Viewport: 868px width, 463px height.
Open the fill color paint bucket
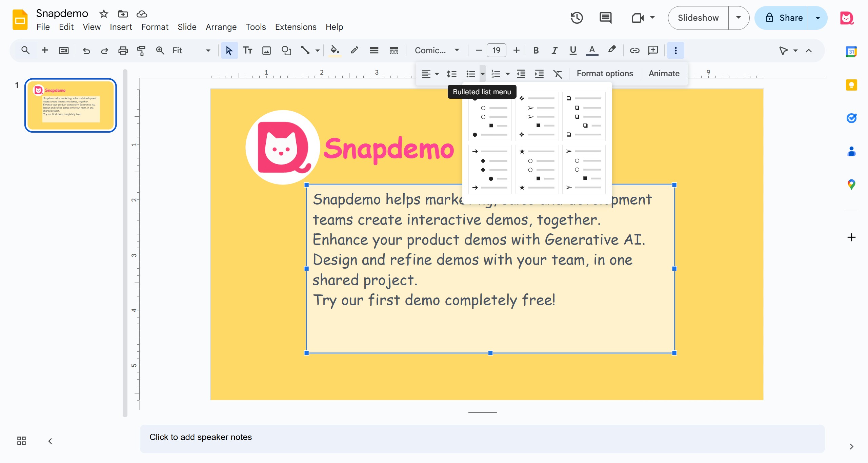335,51
